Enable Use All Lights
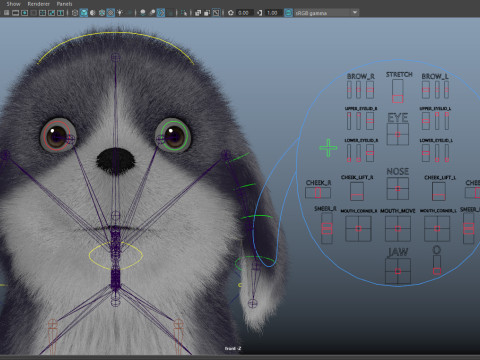 pos(119,13)
